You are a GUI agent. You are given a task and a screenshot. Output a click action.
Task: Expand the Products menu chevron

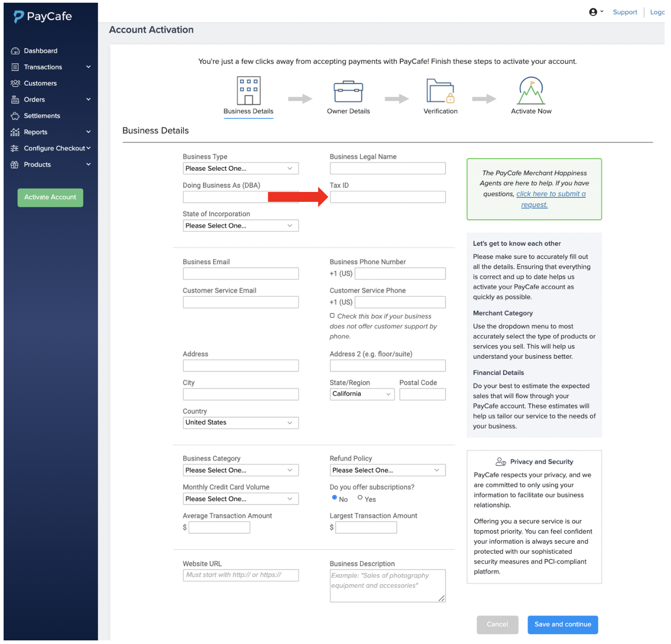coord(89,164)
